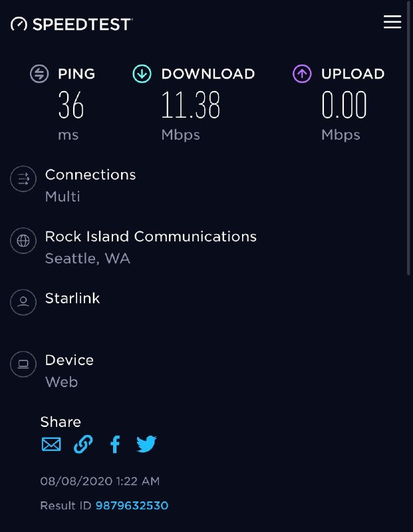
Task: Open the hamburger menu
Action: (392, 21)
